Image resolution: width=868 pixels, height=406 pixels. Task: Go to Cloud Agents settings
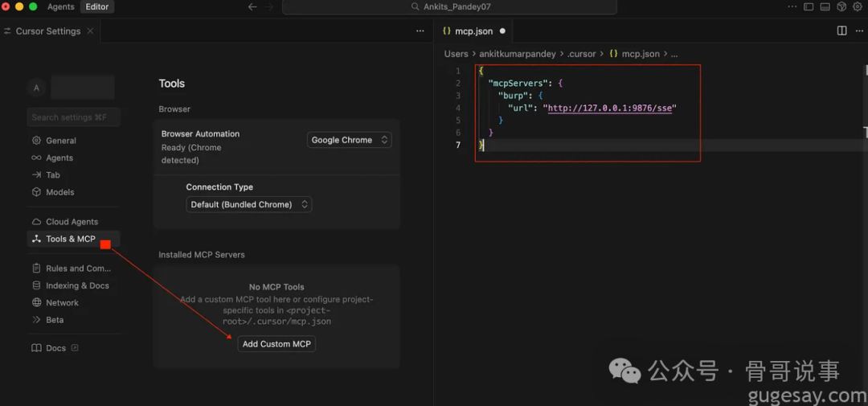pyautogui.click(x=72, y=222)
